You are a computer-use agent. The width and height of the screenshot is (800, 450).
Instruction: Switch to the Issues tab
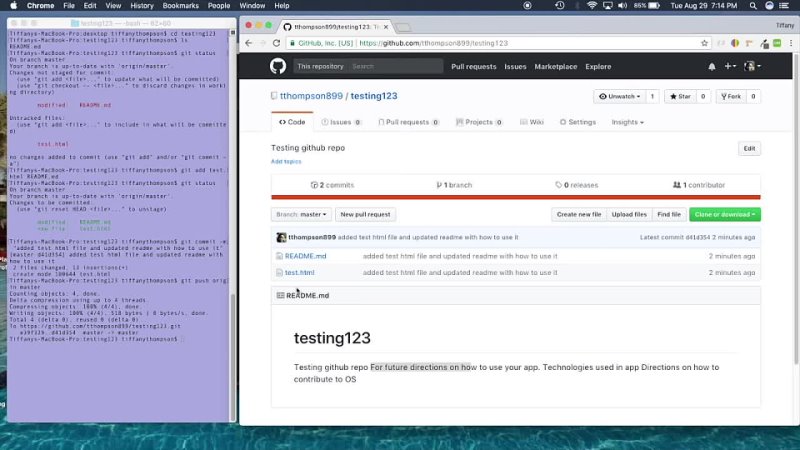click(341, 122)
